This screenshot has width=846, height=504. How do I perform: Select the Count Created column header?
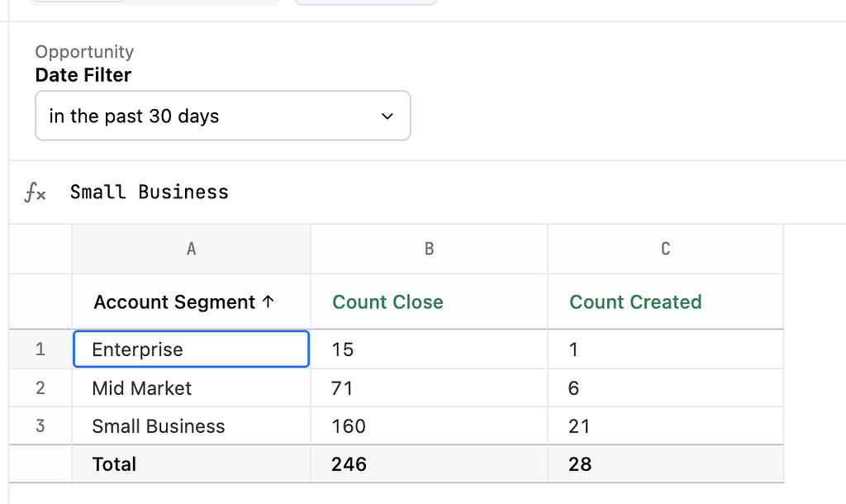pos(635,302)
